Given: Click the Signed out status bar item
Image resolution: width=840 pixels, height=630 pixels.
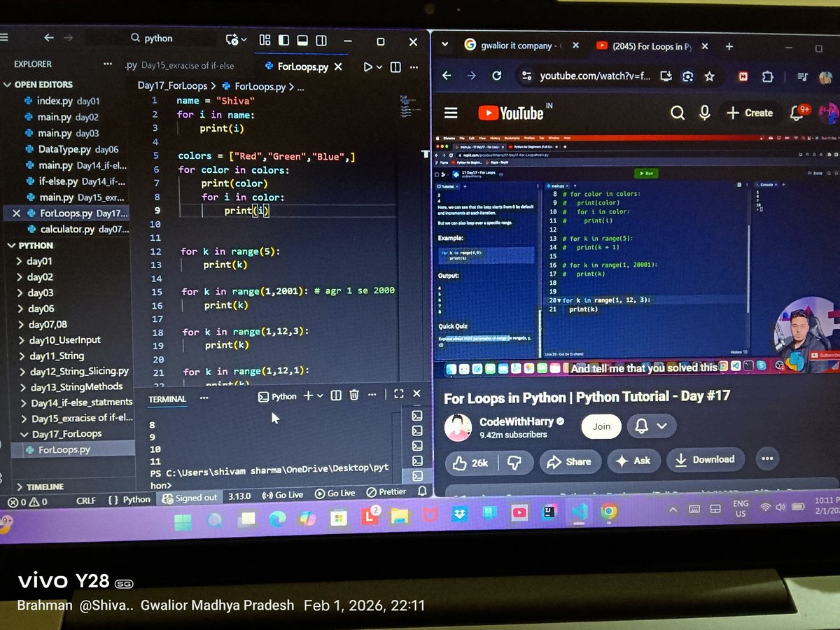Looking at the screenshot, I should pyautogui.click(x=190, y=498).
